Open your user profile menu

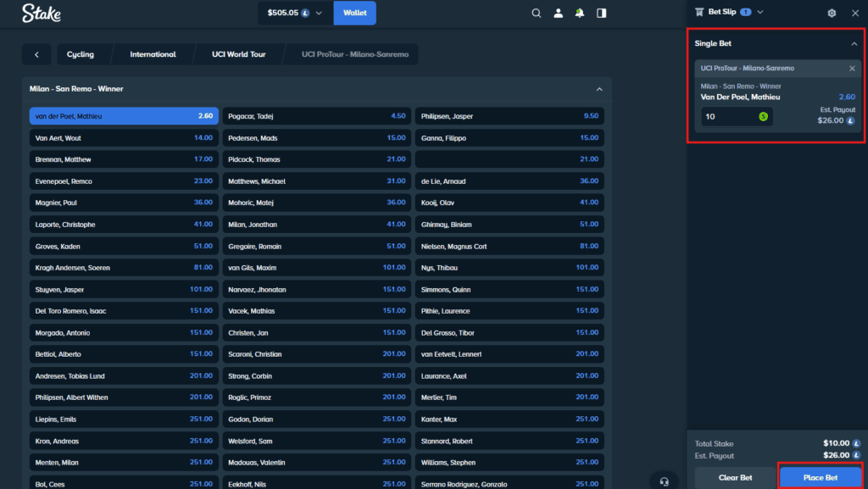(558, 14)
